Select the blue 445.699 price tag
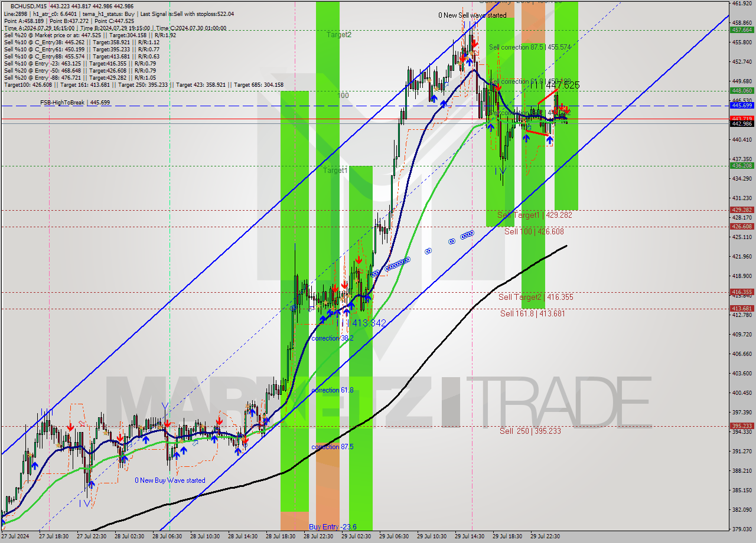 tap(742, 105)
